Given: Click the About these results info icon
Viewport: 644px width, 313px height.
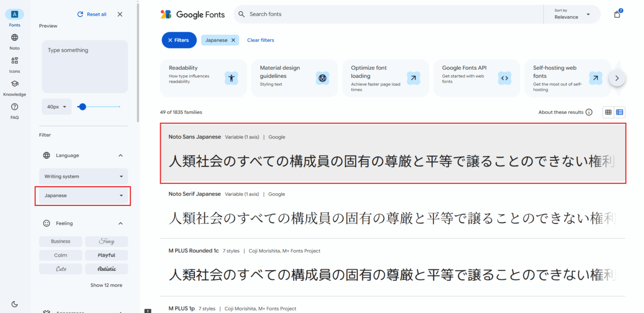Looking at the screenshot, I should 589,112.
